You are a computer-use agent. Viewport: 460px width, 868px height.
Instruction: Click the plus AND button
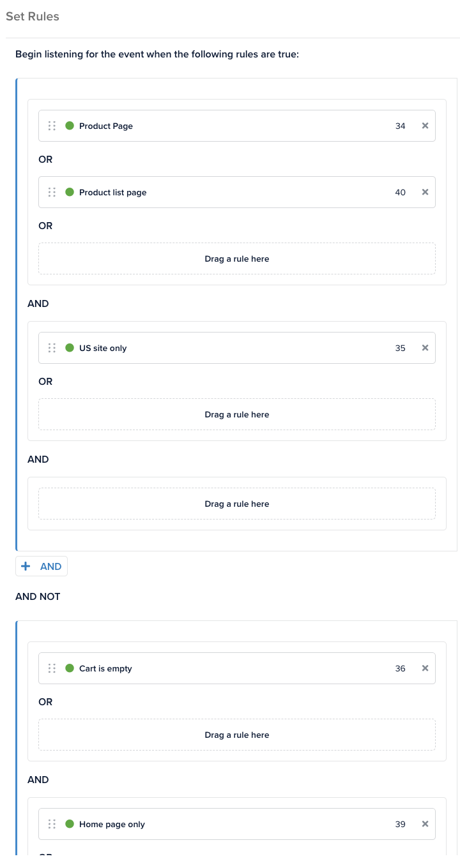[42, 566]
